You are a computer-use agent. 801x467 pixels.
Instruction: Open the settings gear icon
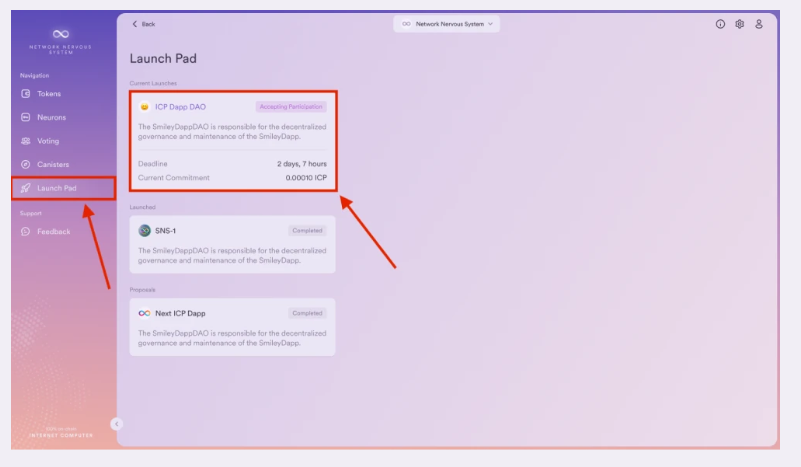pyautogui.click(x=740, y=24)
